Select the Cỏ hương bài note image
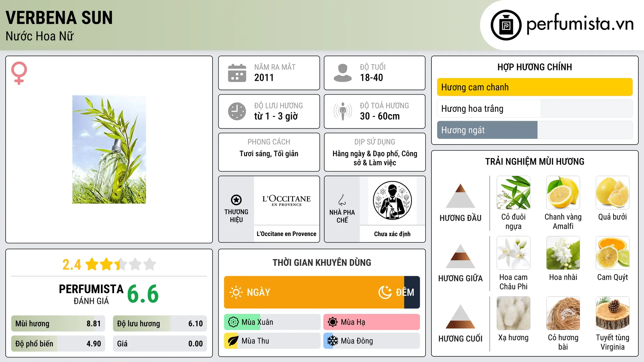This screenshot has height=362, width=644. (563, 313)
